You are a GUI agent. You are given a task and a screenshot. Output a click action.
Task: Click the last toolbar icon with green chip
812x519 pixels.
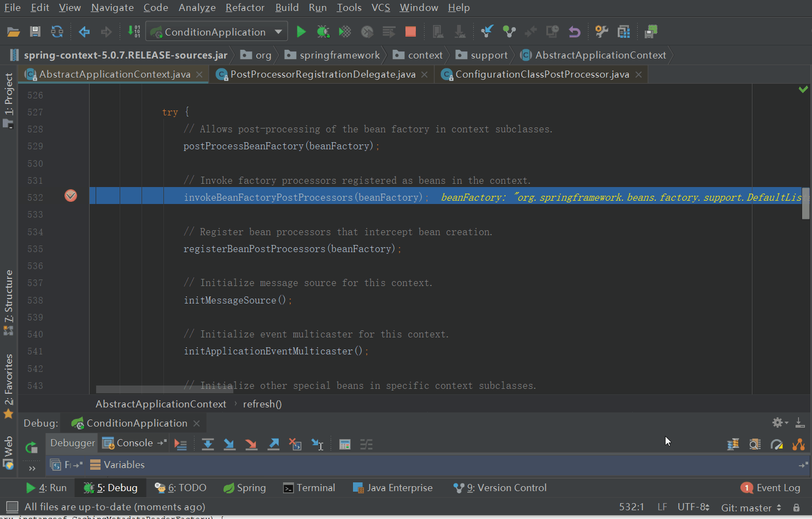(x=651, y=32)
